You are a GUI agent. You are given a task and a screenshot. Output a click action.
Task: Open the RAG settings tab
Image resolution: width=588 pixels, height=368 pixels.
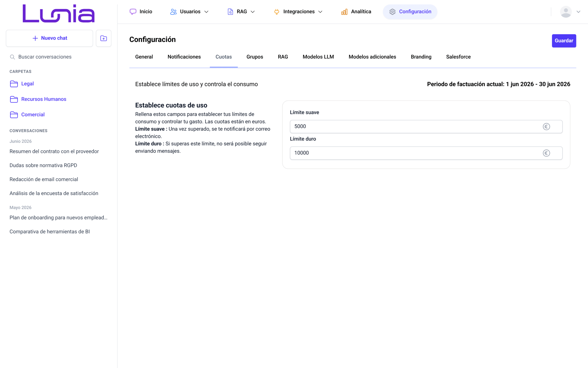point(283,57)
